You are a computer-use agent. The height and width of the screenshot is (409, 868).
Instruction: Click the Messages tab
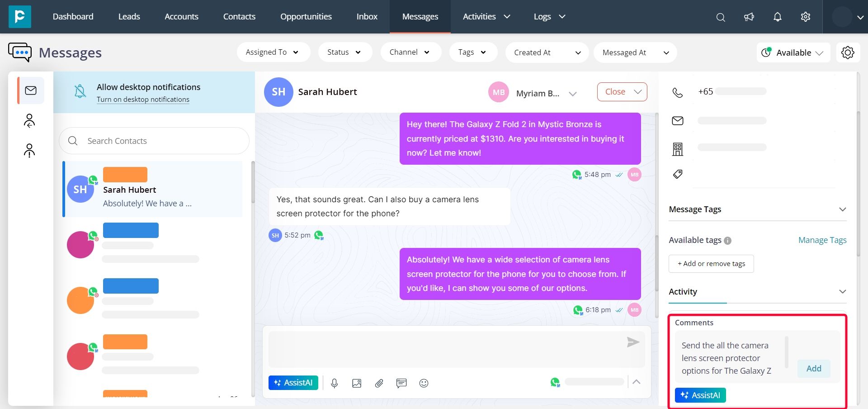pyautogui.click(x=420, y=17)
